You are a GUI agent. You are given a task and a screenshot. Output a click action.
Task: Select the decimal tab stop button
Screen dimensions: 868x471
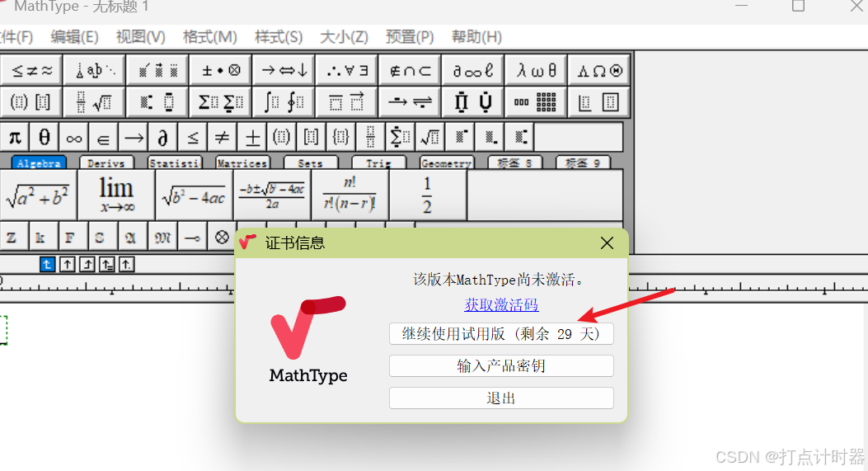pos(127,265)
